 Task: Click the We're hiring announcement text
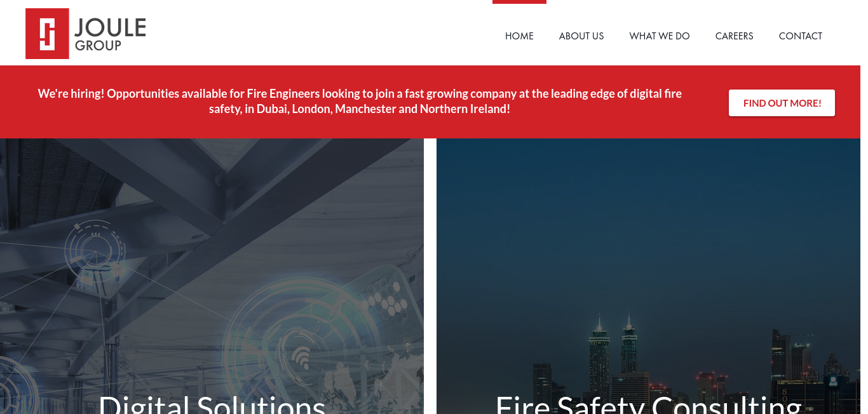click(360, 102)
